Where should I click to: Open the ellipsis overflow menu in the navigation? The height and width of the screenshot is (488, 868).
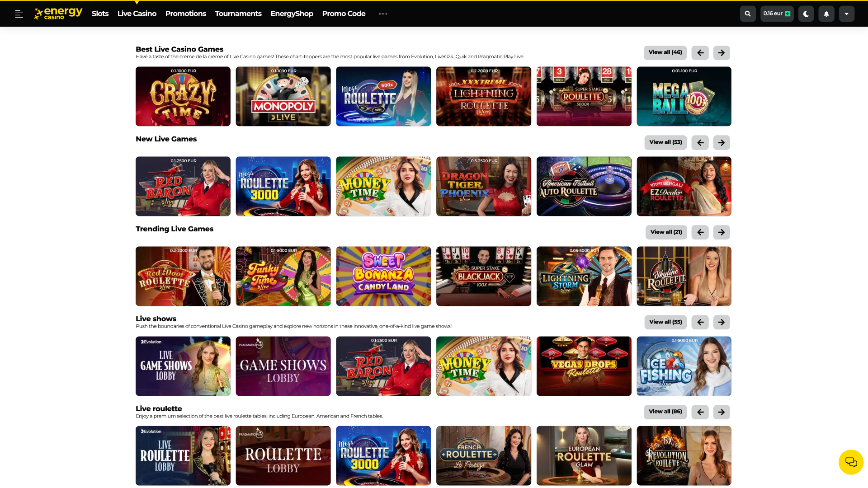click(x=382, y=14)
